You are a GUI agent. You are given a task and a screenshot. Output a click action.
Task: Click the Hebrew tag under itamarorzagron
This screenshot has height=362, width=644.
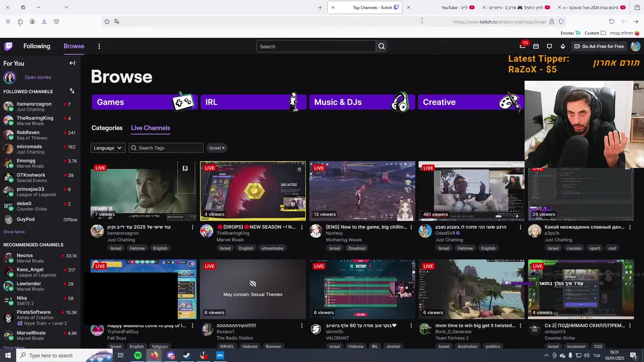(137, 248)
